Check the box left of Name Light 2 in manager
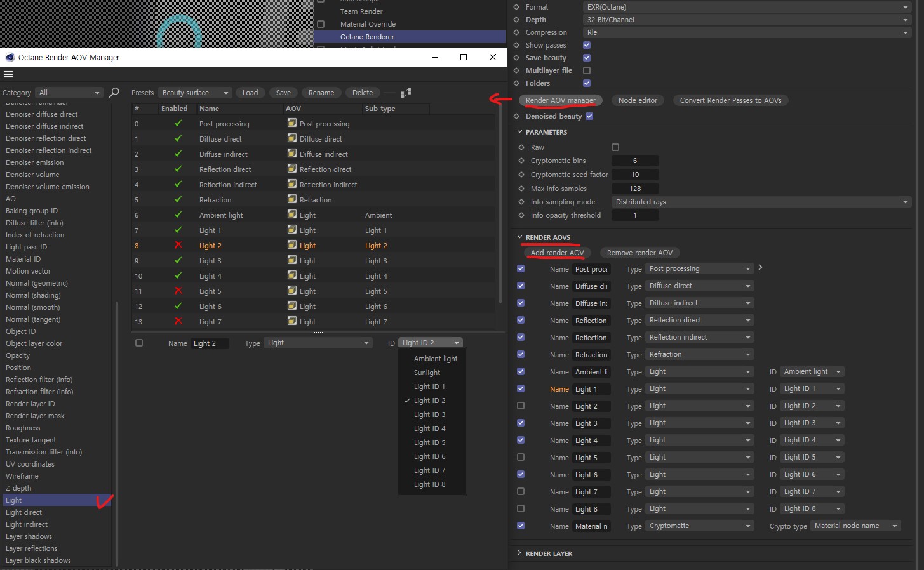 (139, 343)
